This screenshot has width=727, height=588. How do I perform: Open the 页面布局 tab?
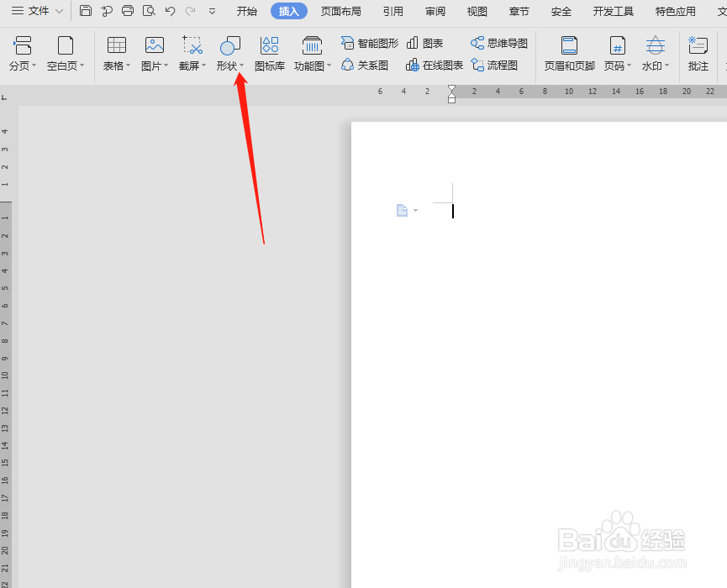point(340,11)
